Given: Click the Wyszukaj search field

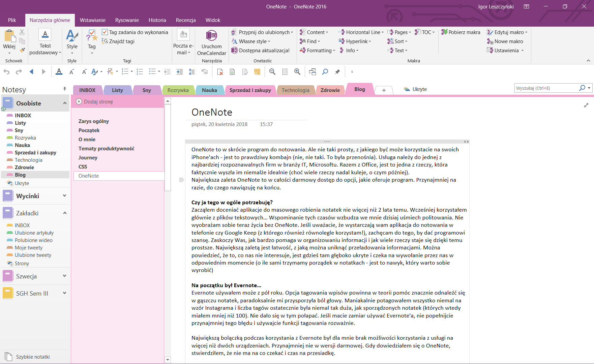Looking at the screenshot, I should point(547,88).
